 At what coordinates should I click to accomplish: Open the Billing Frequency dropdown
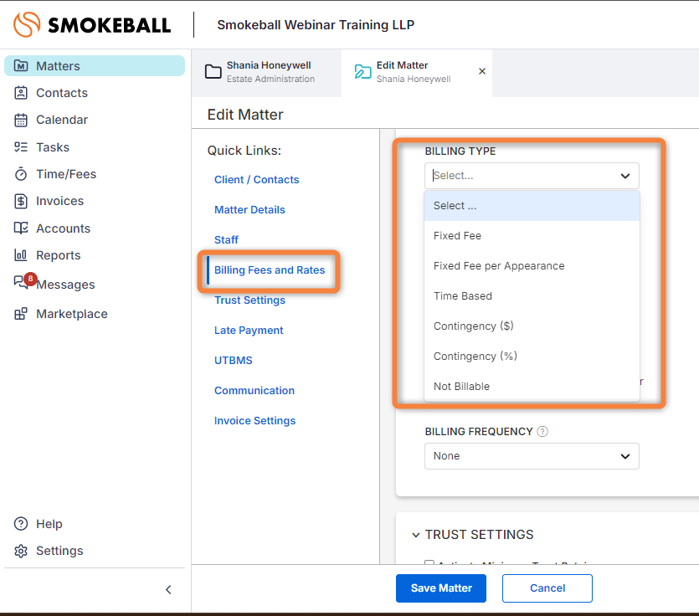(x=532, y=456)
